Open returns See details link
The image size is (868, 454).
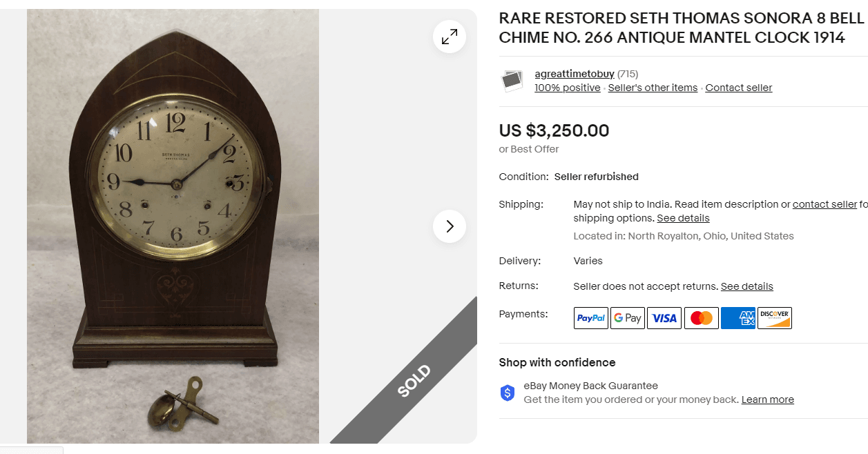point(746,286)
